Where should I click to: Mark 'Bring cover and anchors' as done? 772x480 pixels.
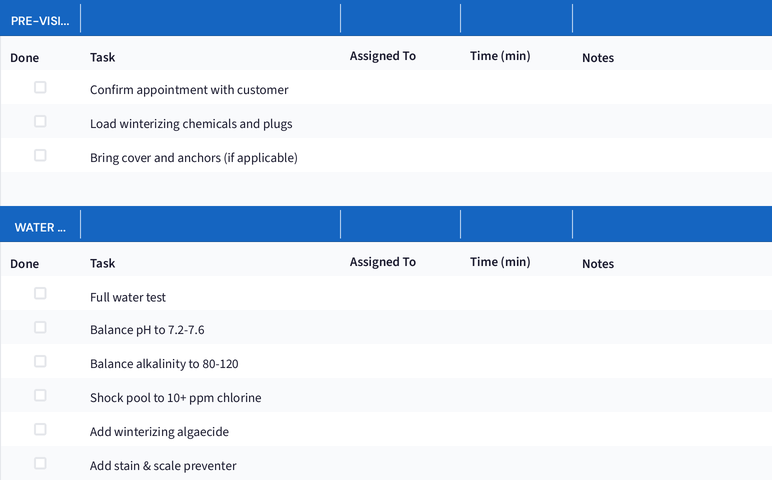(40, 156)
